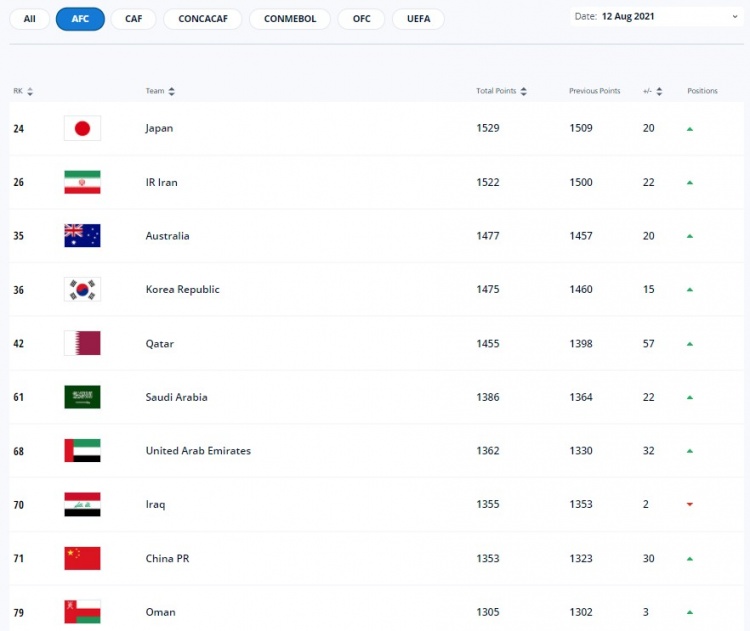Sort the table by RK column

click(x=30, y=91)
